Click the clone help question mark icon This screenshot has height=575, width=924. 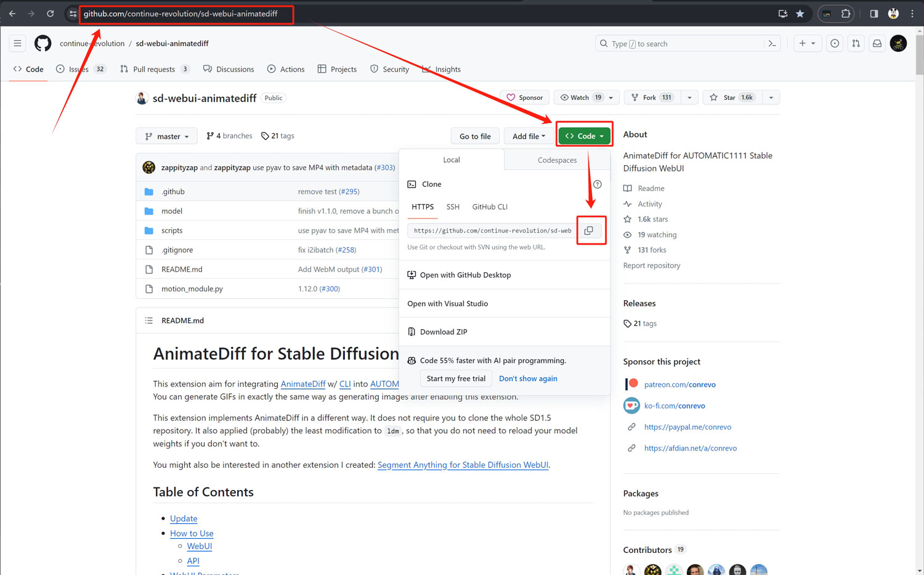[597, 184]
